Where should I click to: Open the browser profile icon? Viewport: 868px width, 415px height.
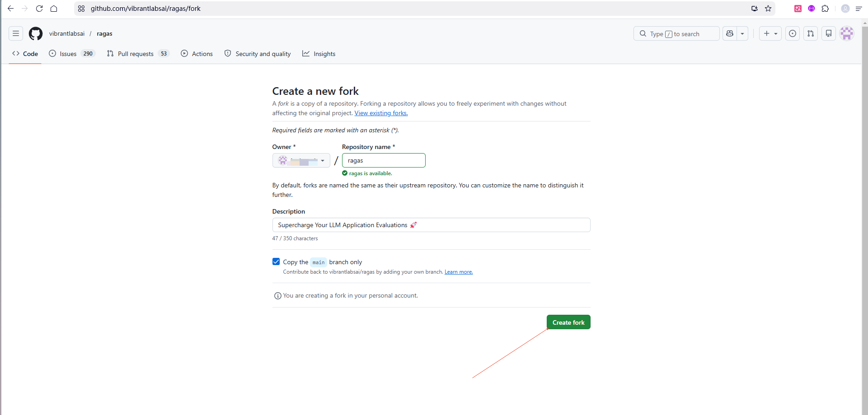[845, 9]
